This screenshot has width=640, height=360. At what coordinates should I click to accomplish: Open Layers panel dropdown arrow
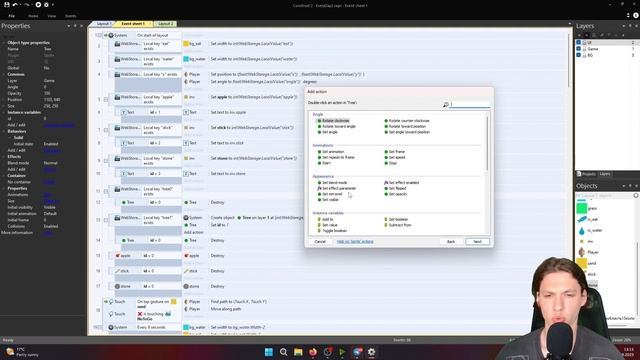(x=624, y=26)
